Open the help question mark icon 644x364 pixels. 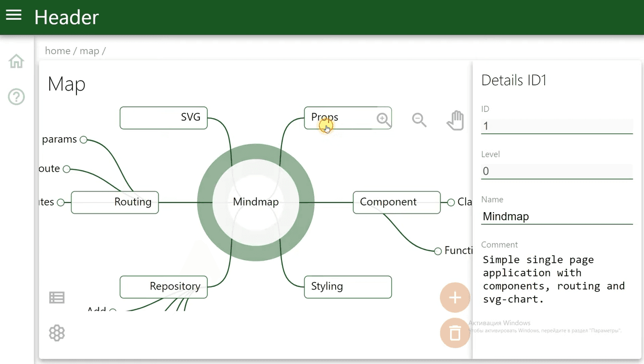click(x=16, y=96)
